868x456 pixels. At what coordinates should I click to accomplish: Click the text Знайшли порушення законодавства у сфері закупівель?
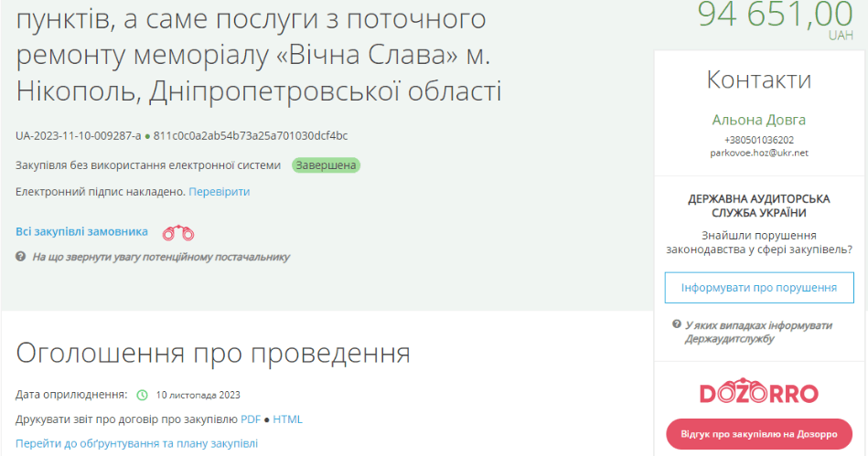(759, 242)
